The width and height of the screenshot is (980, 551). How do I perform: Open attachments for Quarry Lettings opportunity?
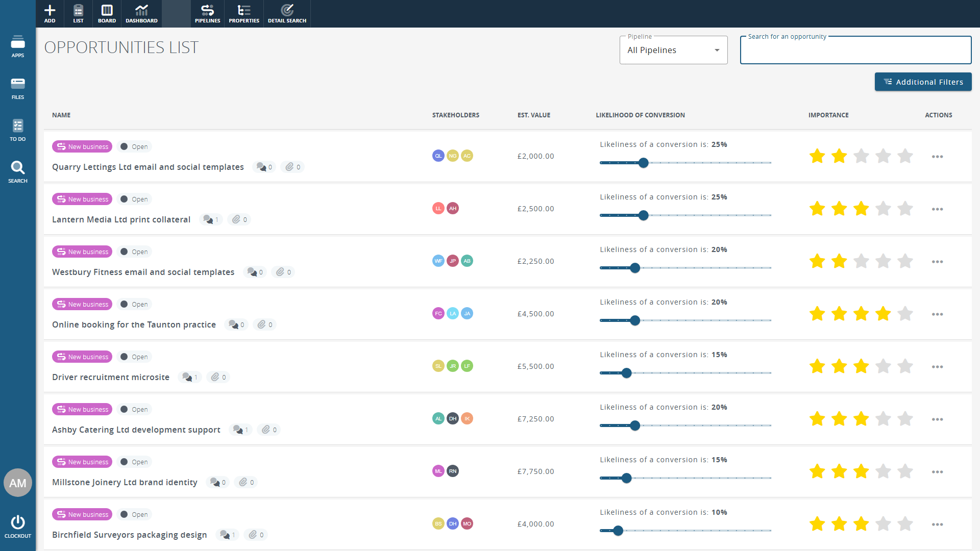(293, 167)
